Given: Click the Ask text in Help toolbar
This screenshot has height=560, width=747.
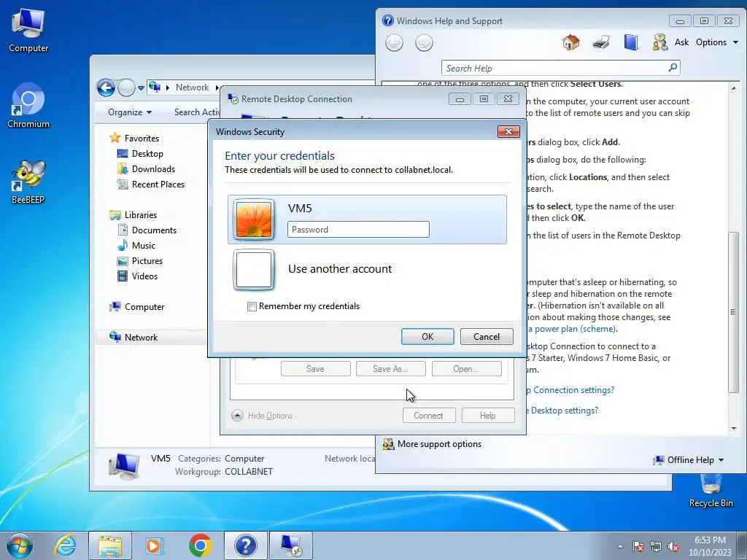Looking at the screenshot, I should point(681,42).
